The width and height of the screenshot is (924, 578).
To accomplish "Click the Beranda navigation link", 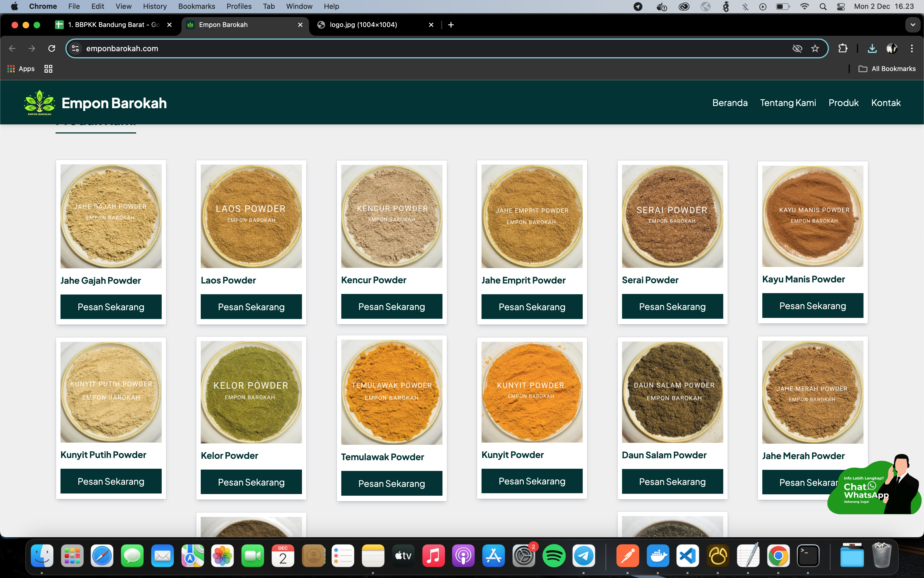I will tap(730, 103).
